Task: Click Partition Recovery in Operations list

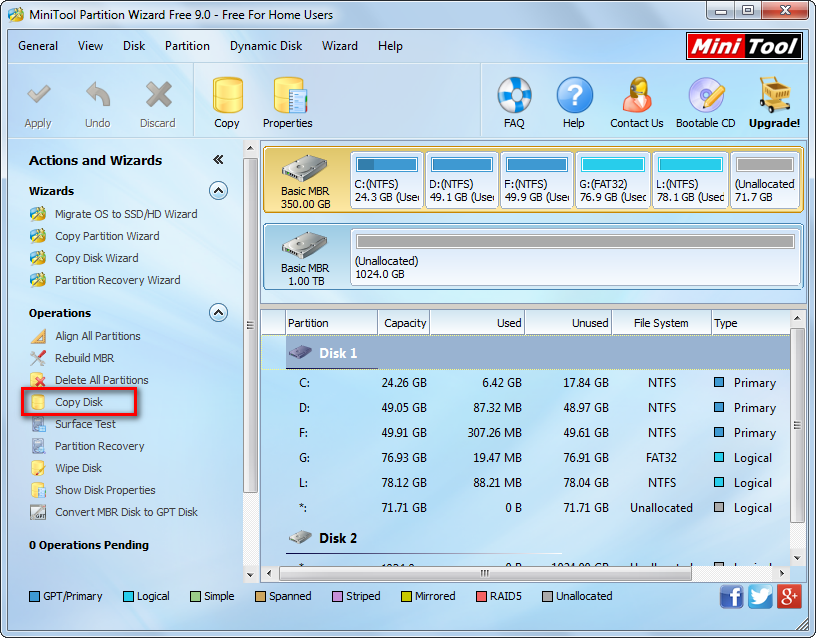Action: pos(99,446)
